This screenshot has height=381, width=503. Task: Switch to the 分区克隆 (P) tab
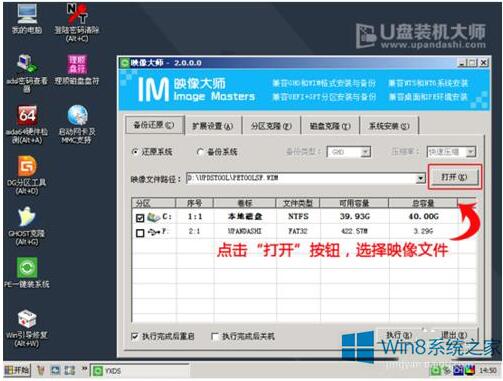pyautogui.click(x=271, y=126)
